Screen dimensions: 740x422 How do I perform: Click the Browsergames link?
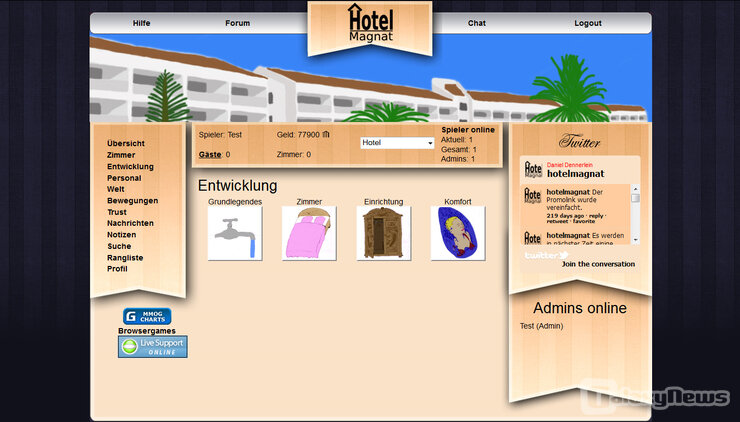pyautogui.click(x=147, y=331)
